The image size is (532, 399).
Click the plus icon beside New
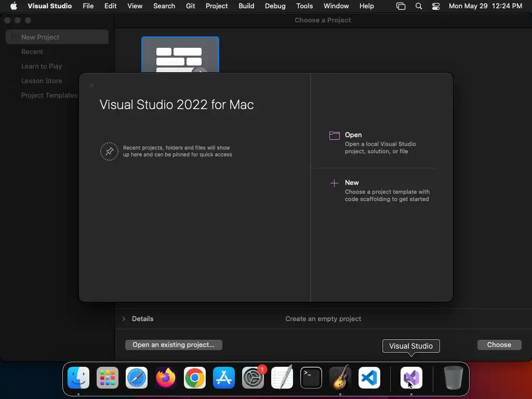[334, 183]
